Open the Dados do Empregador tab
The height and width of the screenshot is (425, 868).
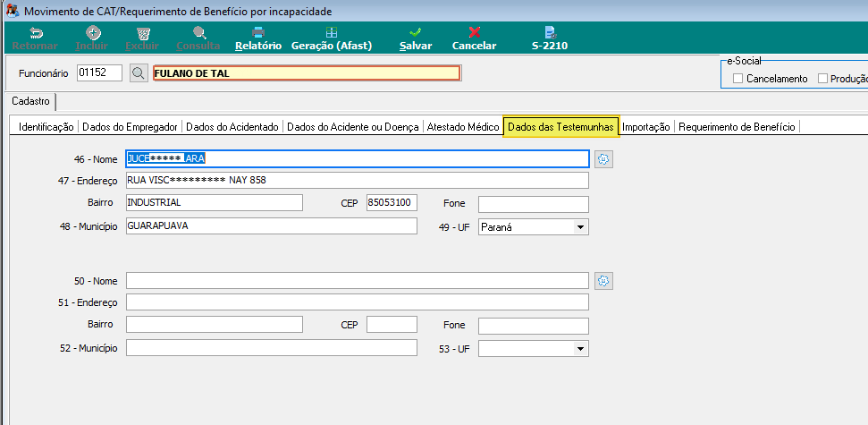[130, 127]
